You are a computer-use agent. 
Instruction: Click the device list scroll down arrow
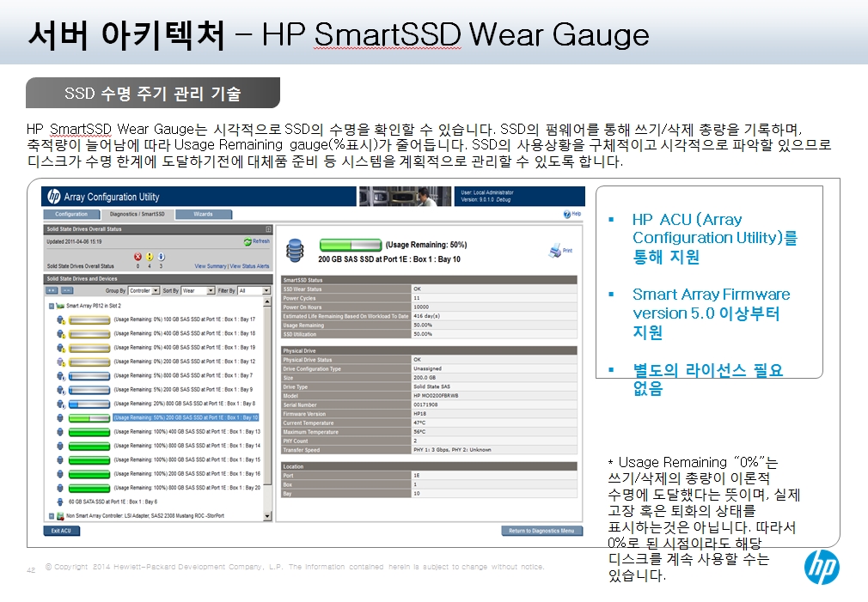[x=267, y=516]
